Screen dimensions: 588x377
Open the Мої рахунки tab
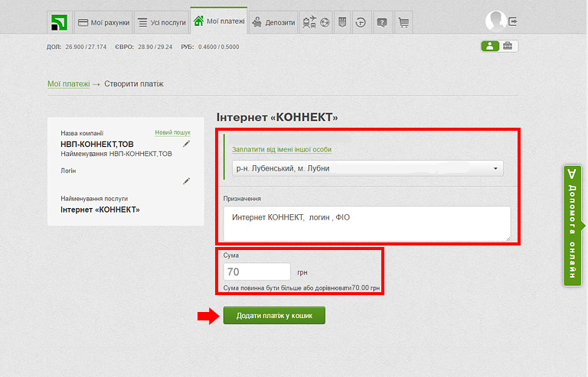pos(103,23)
